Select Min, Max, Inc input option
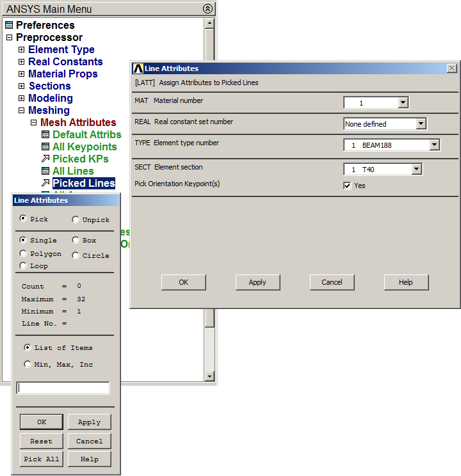 coord(28,365)
